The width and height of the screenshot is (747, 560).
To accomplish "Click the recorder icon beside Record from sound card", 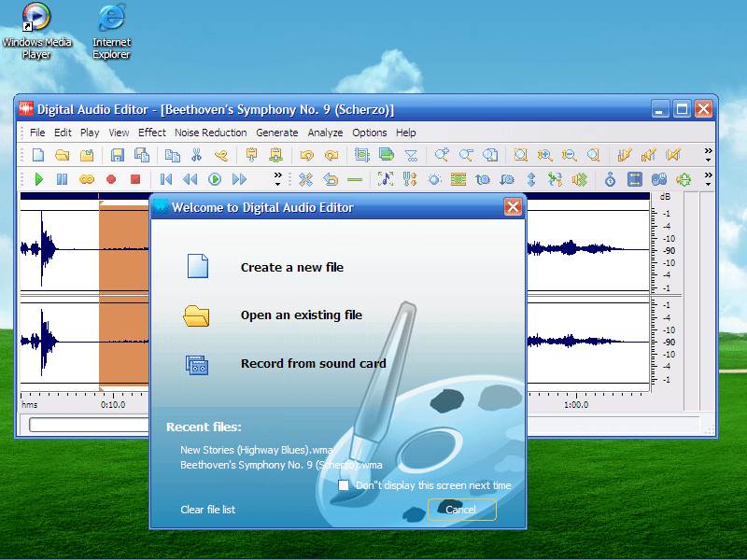I will coord(197,365).
